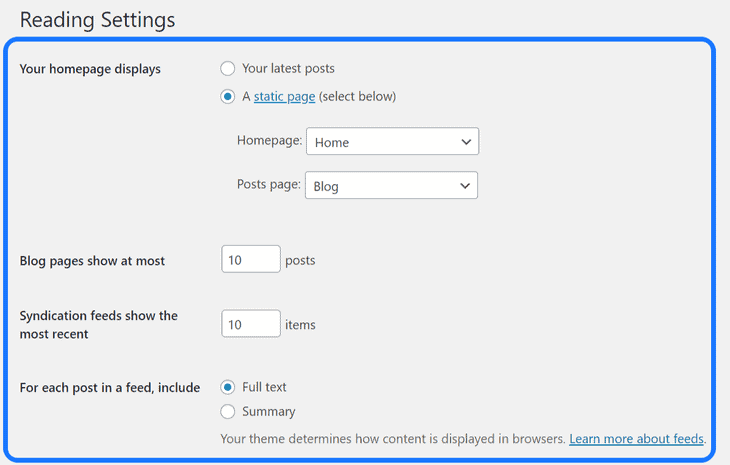
Task: Open the Homepage dropdown set to Home
Action: (392, 142)
